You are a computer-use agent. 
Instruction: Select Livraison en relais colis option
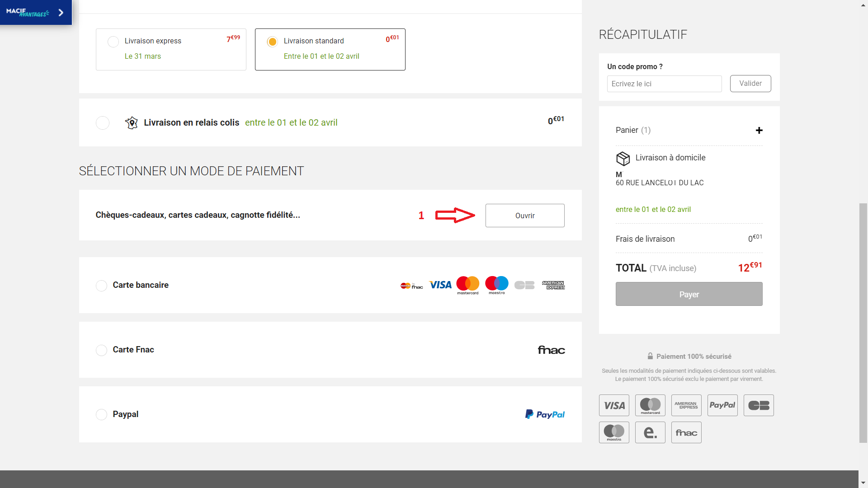coord(103,123)
